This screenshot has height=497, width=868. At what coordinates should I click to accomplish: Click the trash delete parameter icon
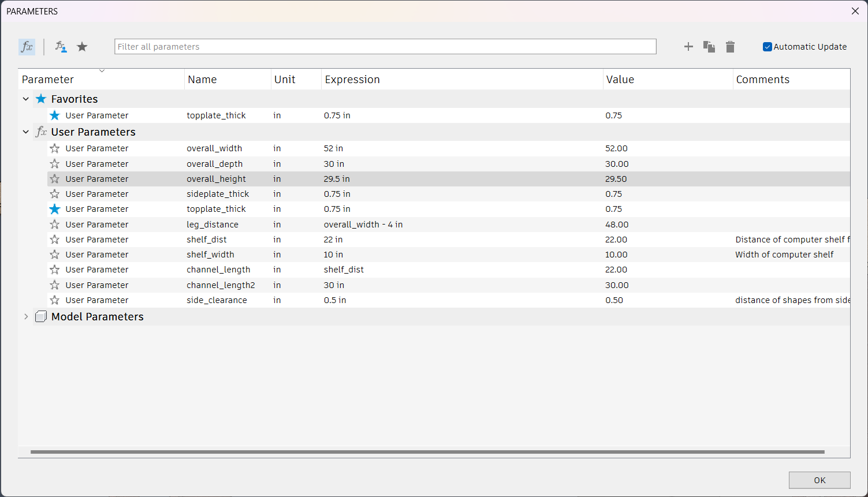(730, 47)
